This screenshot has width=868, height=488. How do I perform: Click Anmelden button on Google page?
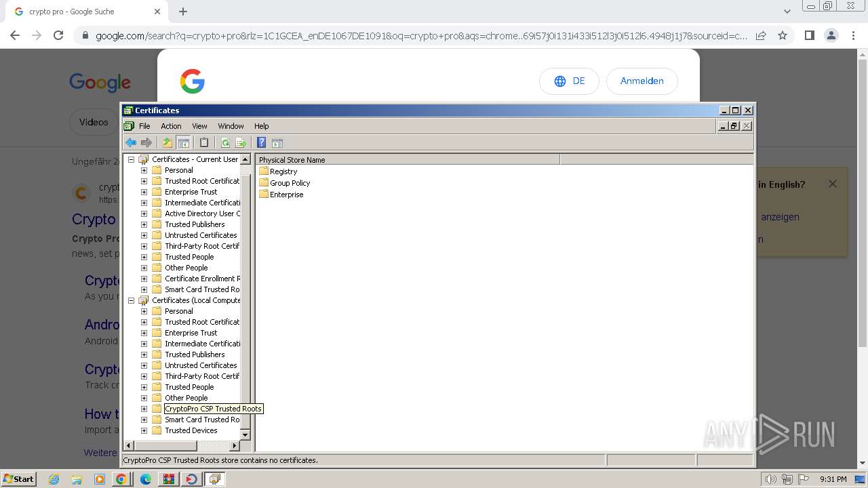point(642,81)
